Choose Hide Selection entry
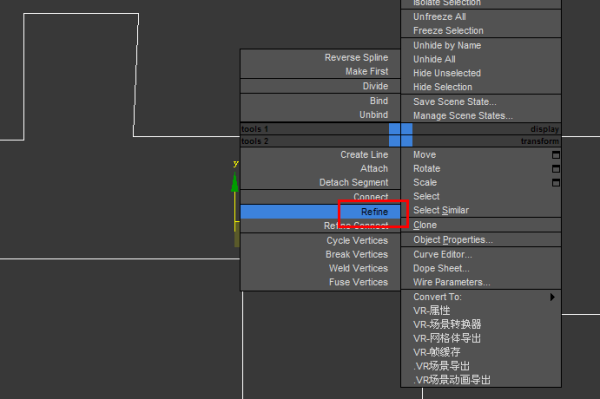Image resolution: width=600 pixels, height=399 pixels. pyautogui.click(x=442, y=87)
